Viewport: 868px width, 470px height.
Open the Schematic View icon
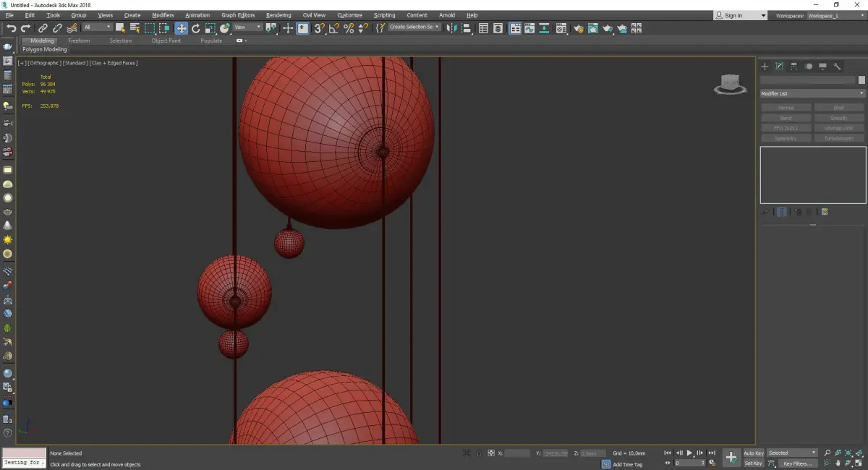[x=545, y=28]
